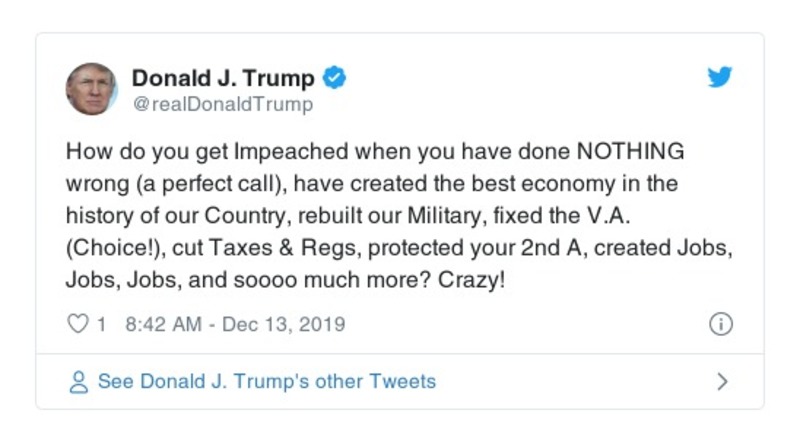Click the 8:42 AM - Dec 13, 2019 timestamp

point(235,324)
